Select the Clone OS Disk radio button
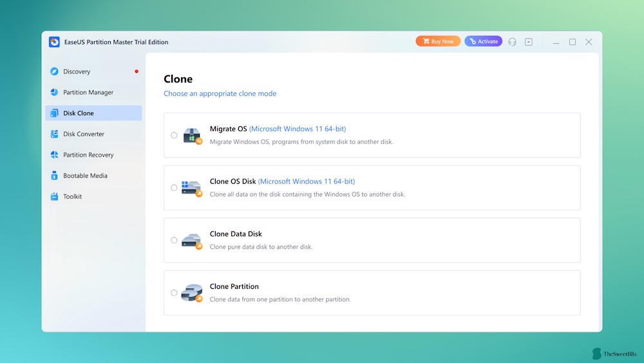The height and width of the screenshot is (363, 644). click(x=174, y=188)
